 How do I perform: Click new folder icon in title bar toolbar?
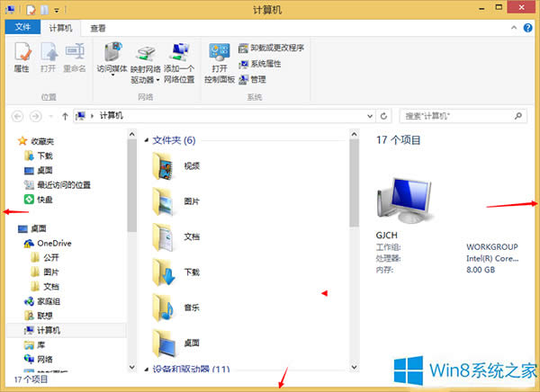tap(44, 10)
